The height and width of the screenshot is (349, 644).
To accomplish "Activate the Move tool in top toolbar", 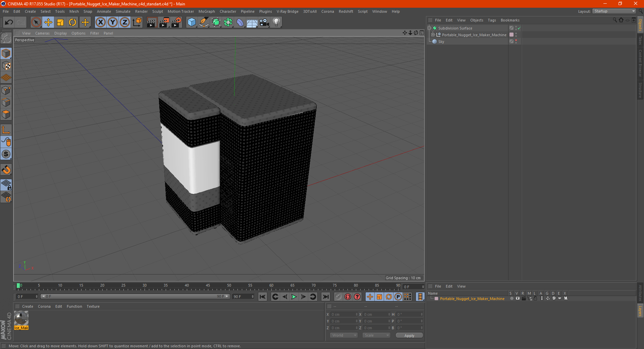I will click(48, 22).
